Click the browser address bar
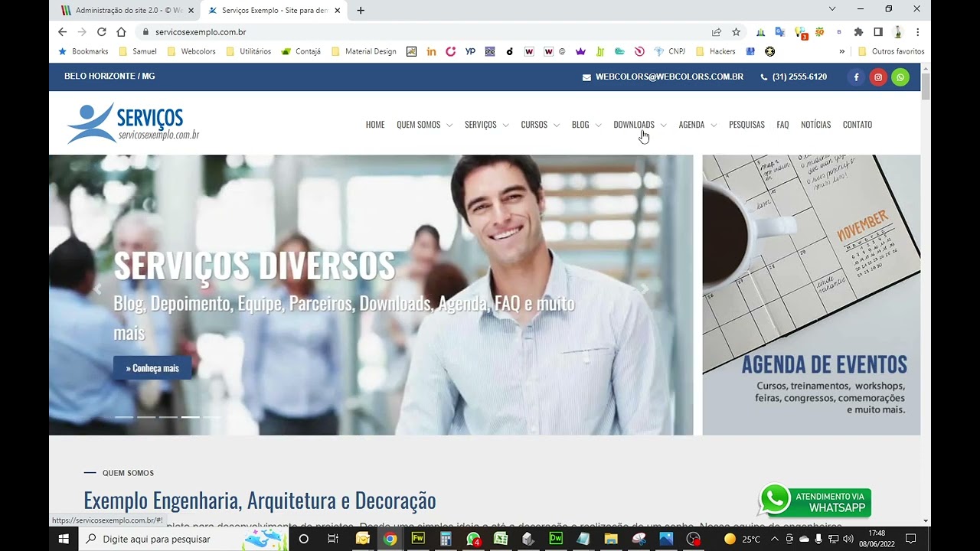The width and height of the screenshot is (980, 551). click(x=429, y=32)
